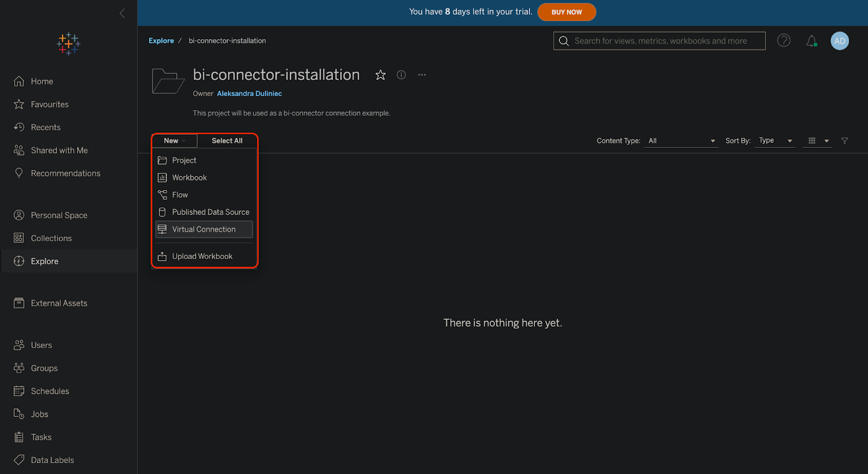Toggle the filter funnel icon
Image resolution: width=868 pixels, height=474 pixels.
(845, 141)
